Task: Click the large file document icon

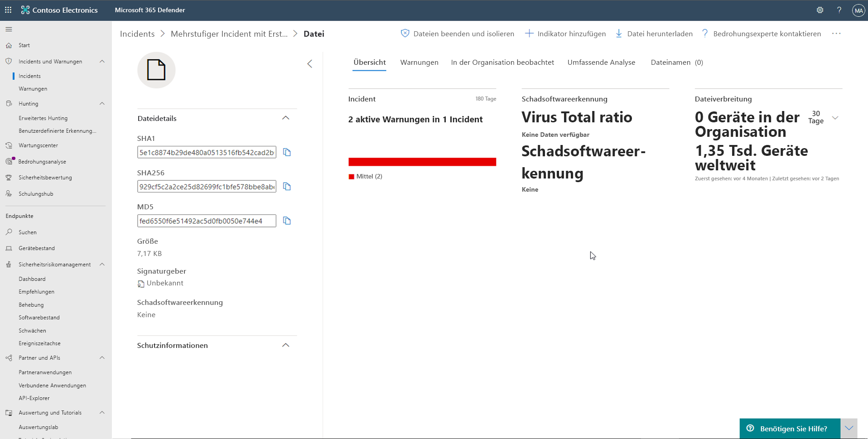Action: [x=156, y=70]
